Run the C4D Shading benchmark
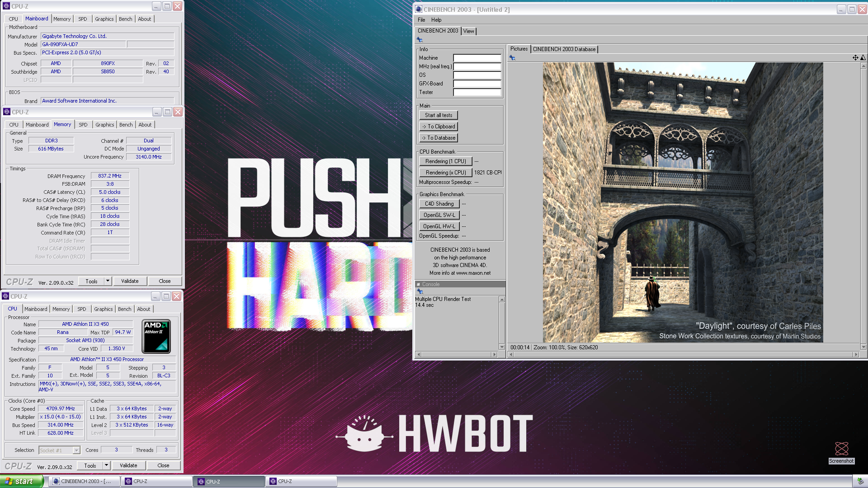 pos(439,204)
